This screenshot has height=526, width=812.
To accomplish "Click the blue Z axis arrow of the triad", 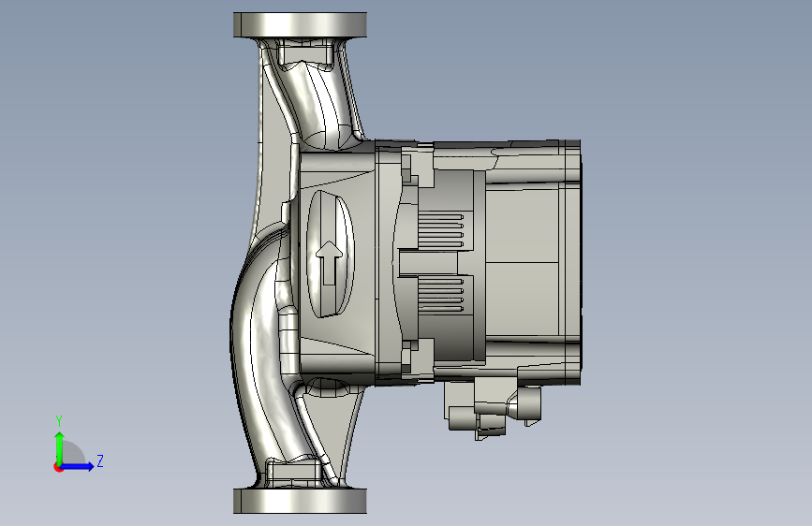I will point(78,466).
